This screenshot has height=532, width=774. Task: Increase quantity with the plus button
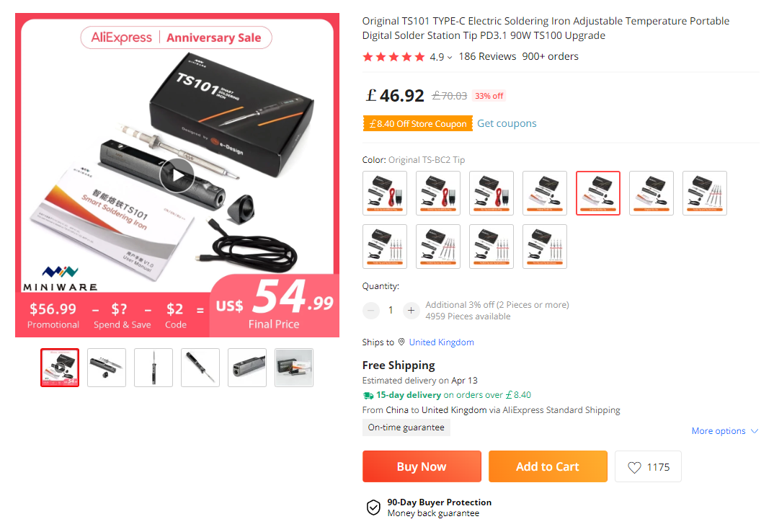point(411,310)
